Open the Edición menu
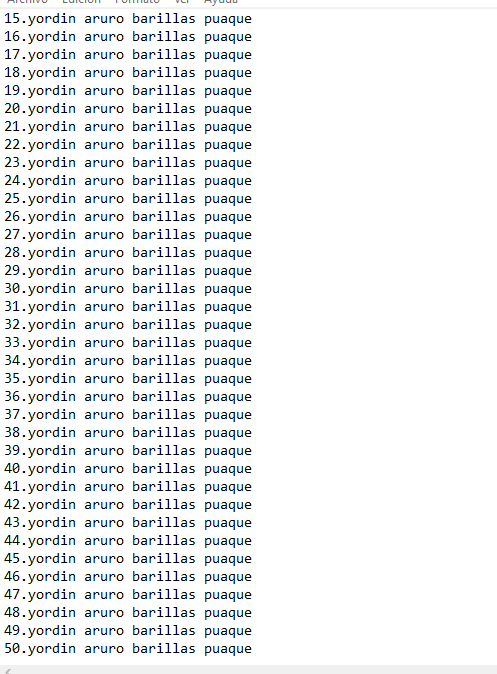 coord(81,2)
